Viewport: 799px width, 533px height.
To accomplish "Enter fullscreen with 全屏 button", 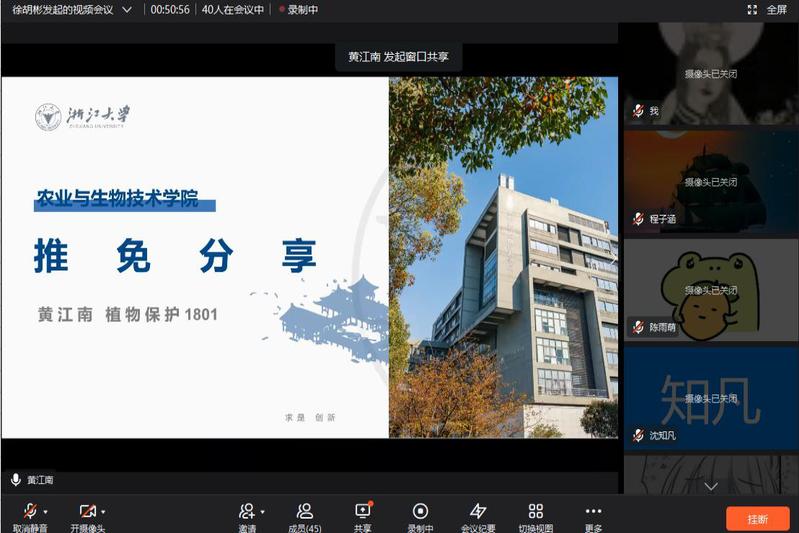I will point(777,10).
